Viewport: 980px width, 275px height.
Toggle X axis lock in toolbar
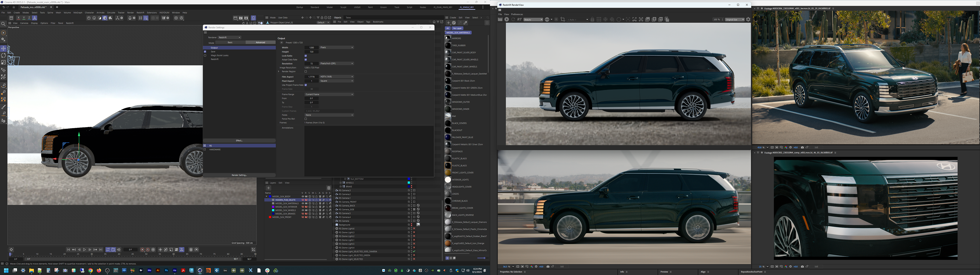18,18
